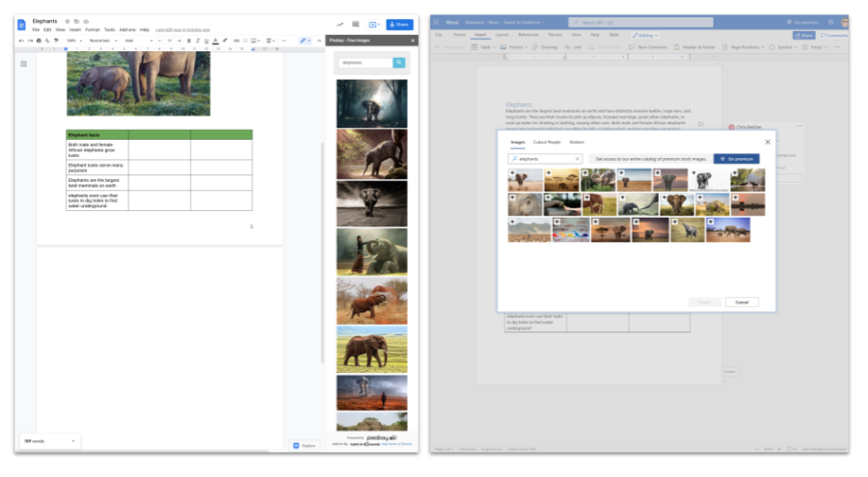
Task: Click the Google Docs redo icon
Action: click(x=30, y=40)
